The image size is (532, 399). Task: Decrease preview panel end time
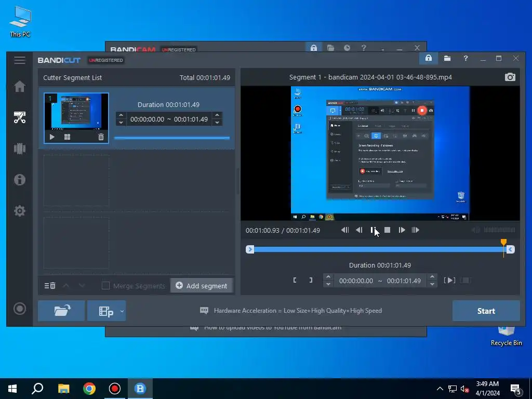[x=432, y=284]
